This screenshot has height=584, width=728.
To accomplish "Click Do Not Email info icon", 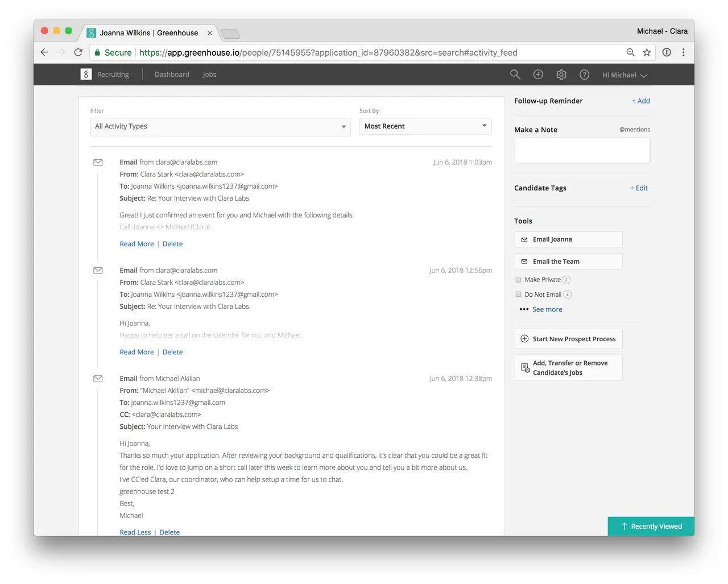I will pos(568,295).
